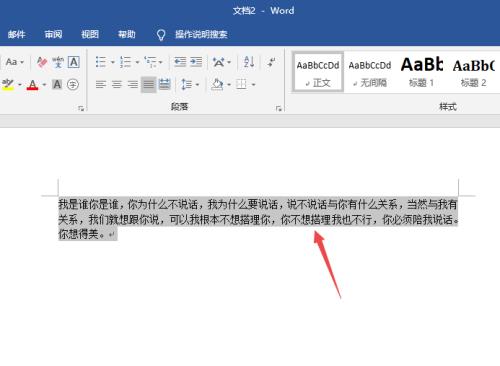Apply bullet list formatting
Image resolution: width=500 pixels, height=366 pixels.
[x=101, y=62]
